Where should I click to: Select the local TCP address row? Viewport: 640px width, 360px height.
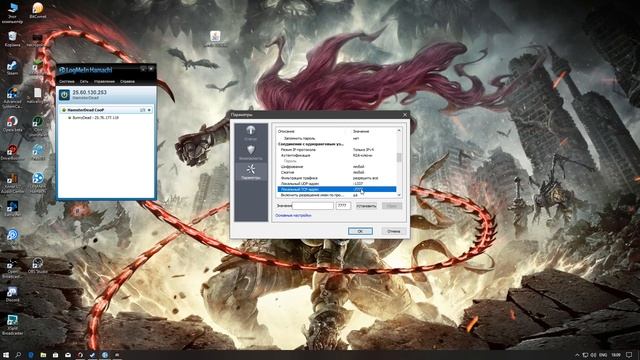click(337, 189)
